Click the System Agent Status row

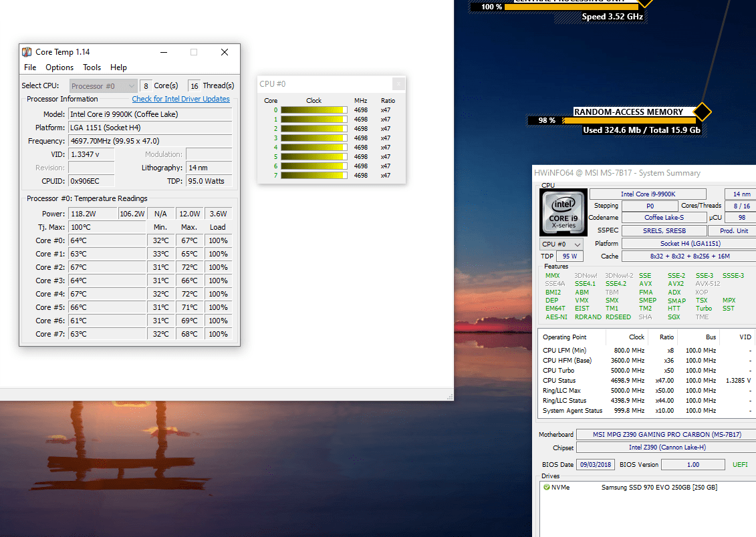click(x=646, y=411)
